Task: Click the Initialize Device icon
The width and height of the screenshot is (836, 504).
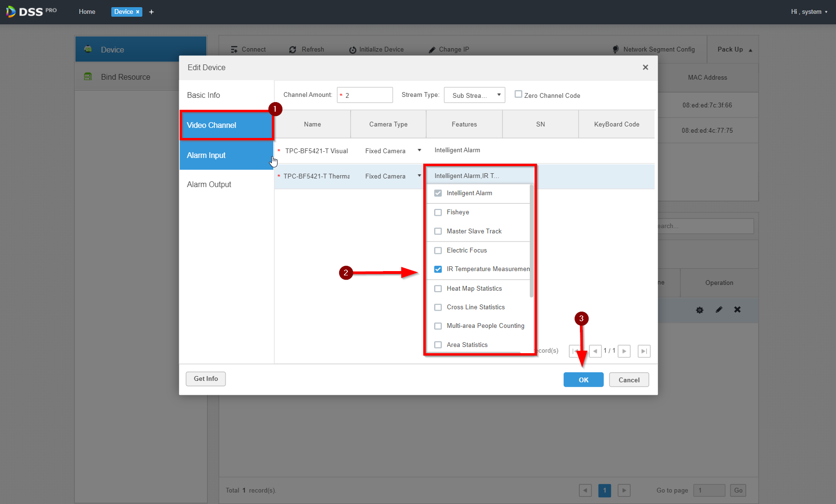Action: [353, 50]
